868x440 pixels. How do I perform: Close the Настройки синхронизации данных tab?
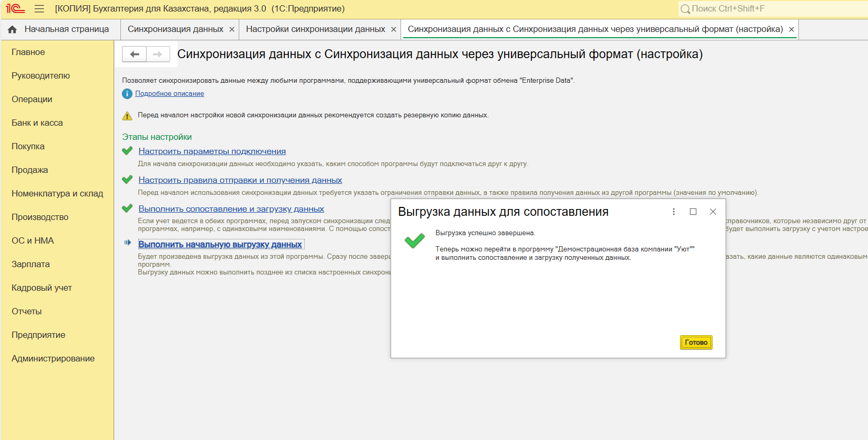[394, 30]
